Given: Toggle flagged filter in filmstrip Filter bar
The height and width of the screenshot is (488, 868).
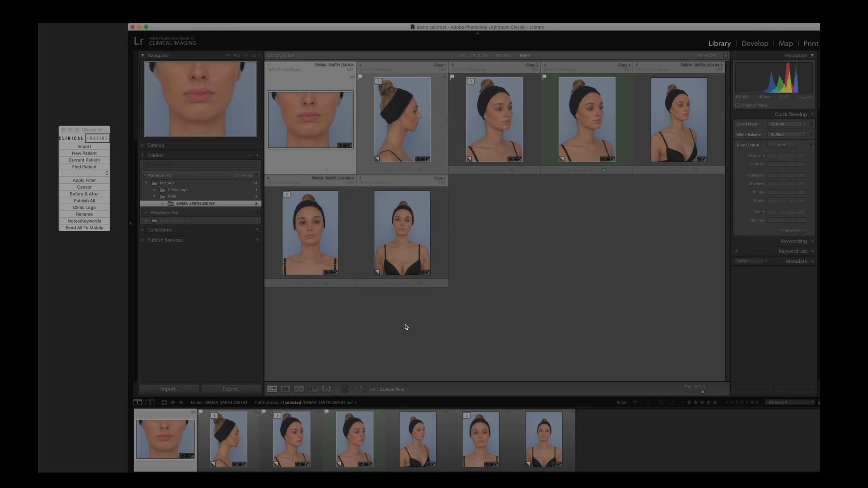Looking at the screenshot, I should point(635,402).
